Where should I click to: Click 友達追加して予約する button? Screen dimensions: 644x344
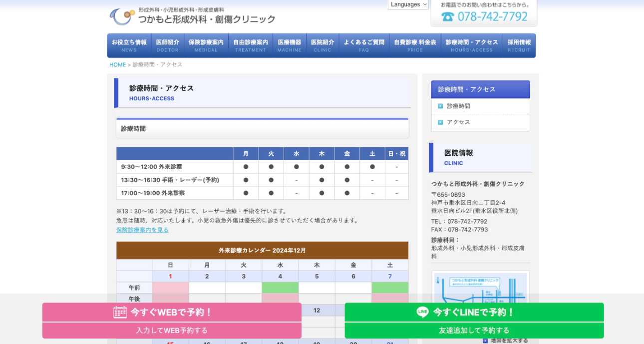point(474,331)
